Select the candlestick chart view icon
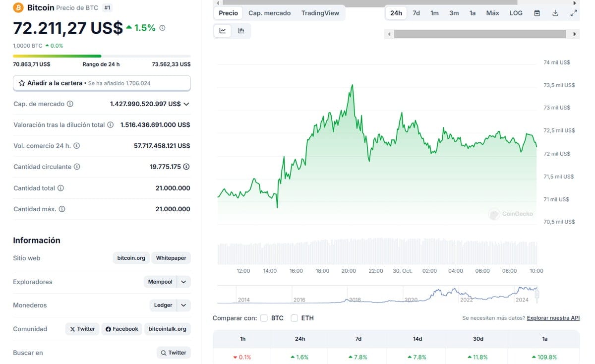Screen dimensions: 595x364 [x=241, y=31]
